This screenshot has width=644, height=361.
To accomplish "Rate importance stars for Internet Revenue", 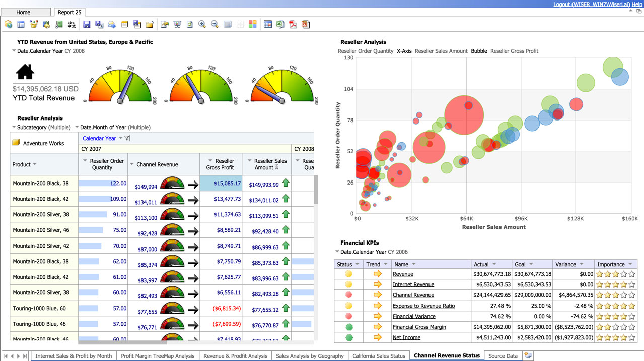I will (615, 284).
